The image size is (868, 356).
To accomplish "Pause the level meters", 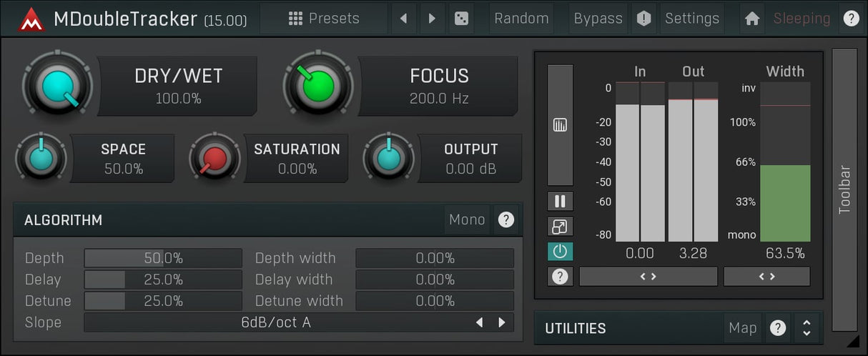I will coord(560,202).
